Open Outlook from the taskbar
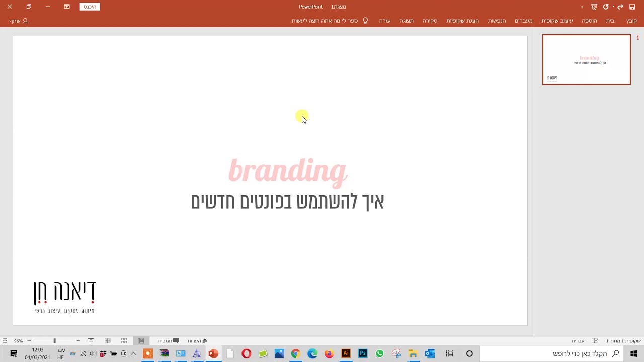 pyautogui.click(x=429, y=354)
